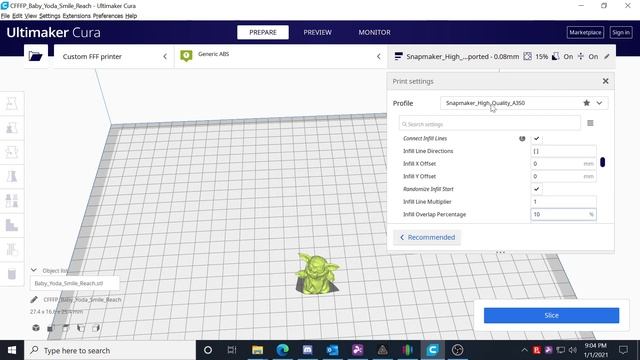
Task: Open the Edit menu
Action: click(x=17, y=16)
